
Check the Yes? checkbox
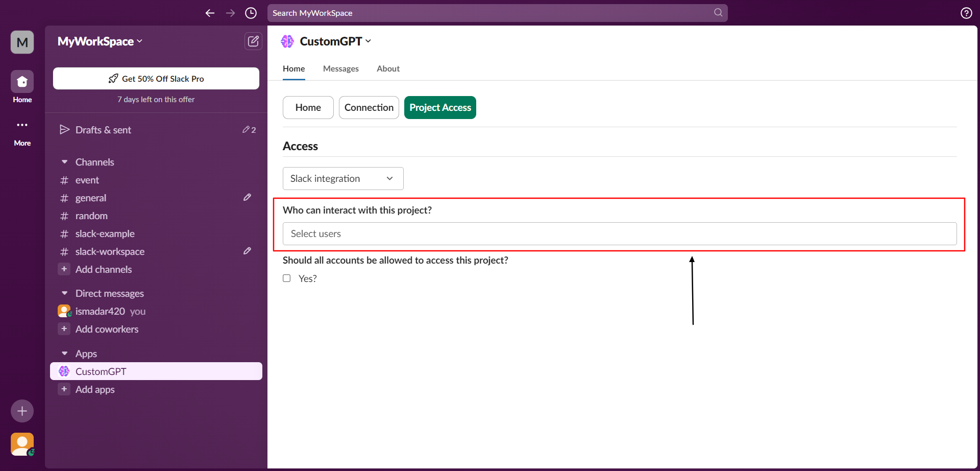pos(287,278)
